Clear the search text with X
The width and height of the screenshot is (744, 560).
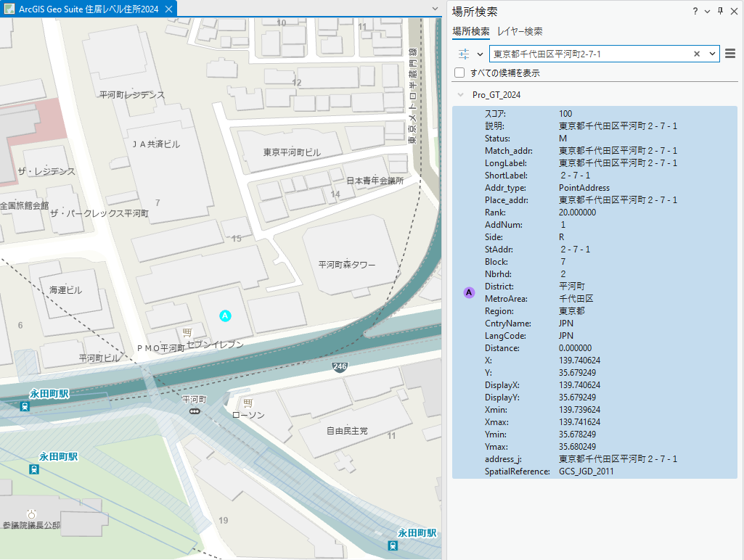(x=697, y=54)
